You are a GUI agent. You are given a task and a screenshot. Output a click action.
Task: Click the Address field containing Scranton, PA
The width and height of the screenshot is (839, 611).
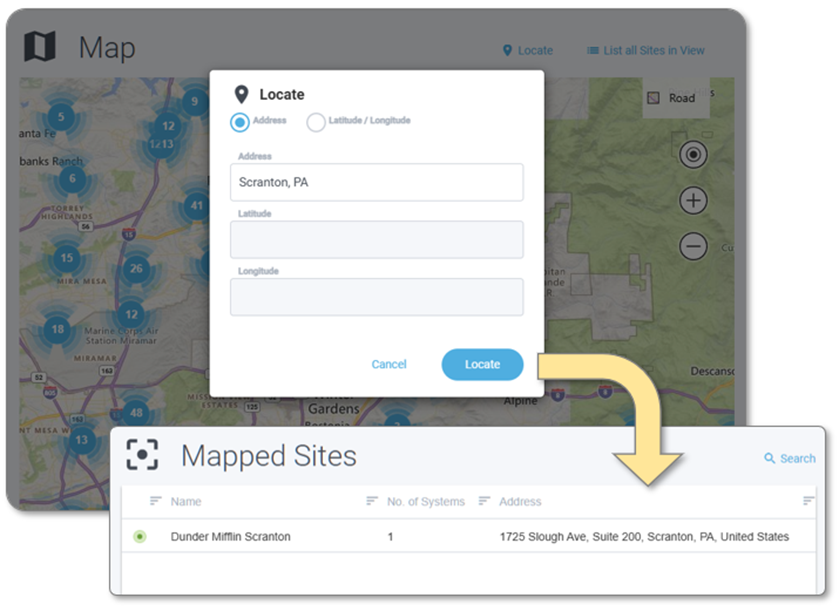click(x=376, y=182)
